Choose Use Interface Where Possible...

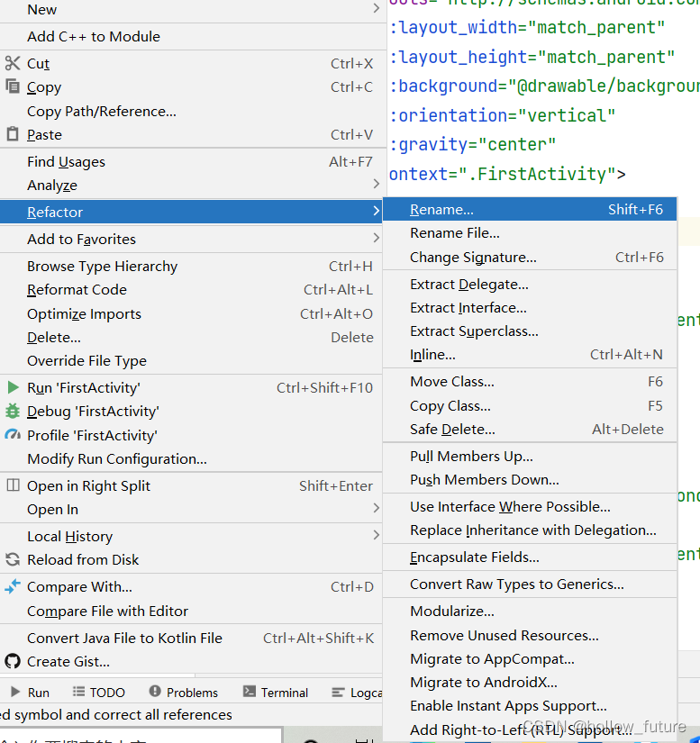click(x=530, y=506)
